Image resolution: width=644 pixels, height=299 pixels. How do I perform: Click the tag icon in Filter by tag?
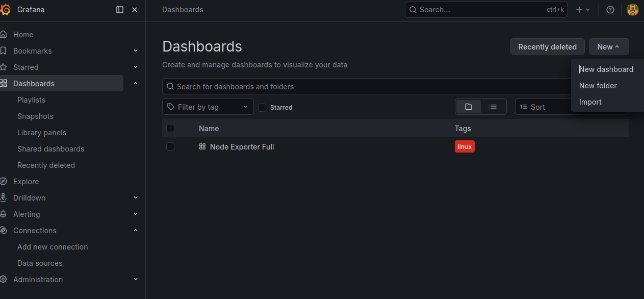[171, 107]
